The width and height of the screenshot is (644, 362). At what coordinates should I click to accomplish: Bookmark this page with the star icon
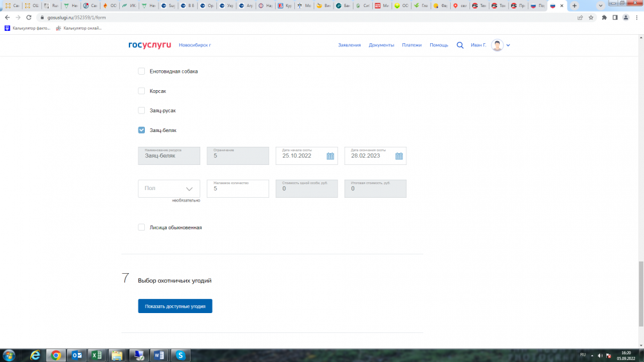tap(591, 17)
